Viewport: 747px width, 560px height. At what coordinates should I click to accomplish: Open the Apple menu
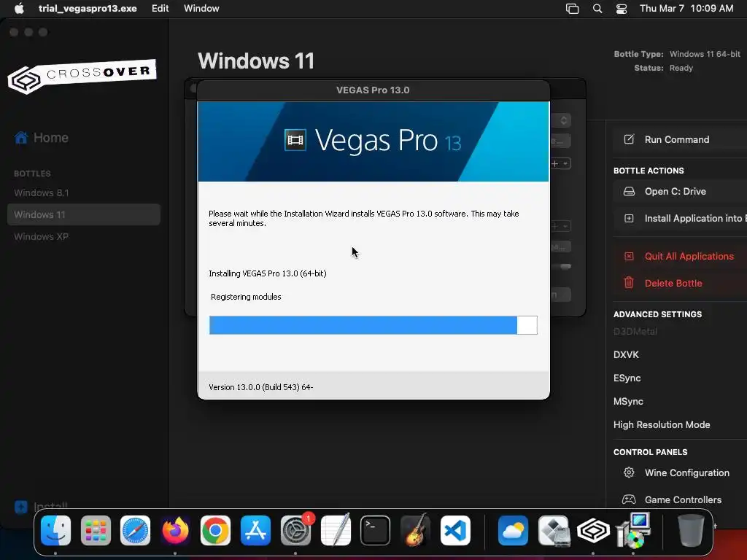(19, 9)
